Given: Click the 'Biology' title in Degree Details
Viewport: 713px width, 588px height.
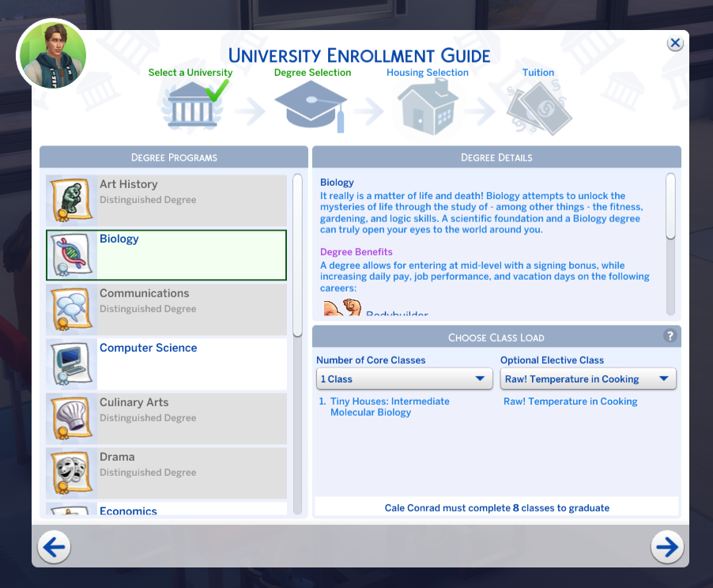Looking at the screenshot, I should click(x=337, y=183).
